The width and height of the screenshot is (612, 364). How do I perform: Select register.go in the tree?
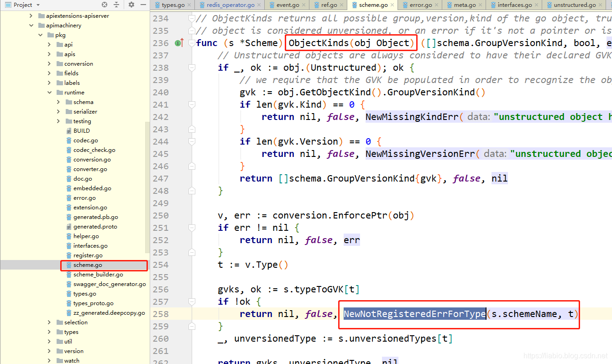[x=88, y=255]
